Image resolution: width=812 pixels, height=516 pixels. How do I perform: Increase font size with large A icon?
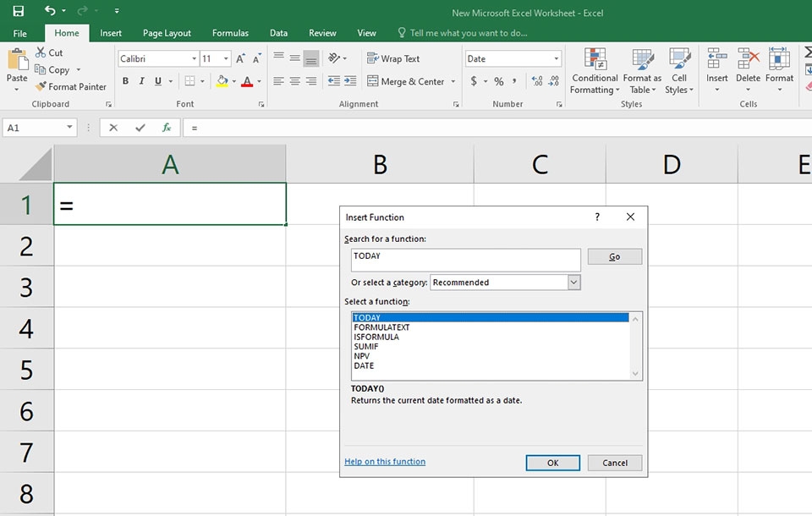240,58
